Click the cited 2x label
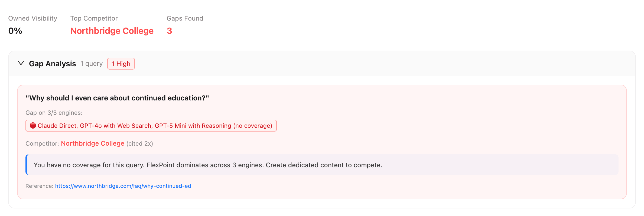 (139, 143)
